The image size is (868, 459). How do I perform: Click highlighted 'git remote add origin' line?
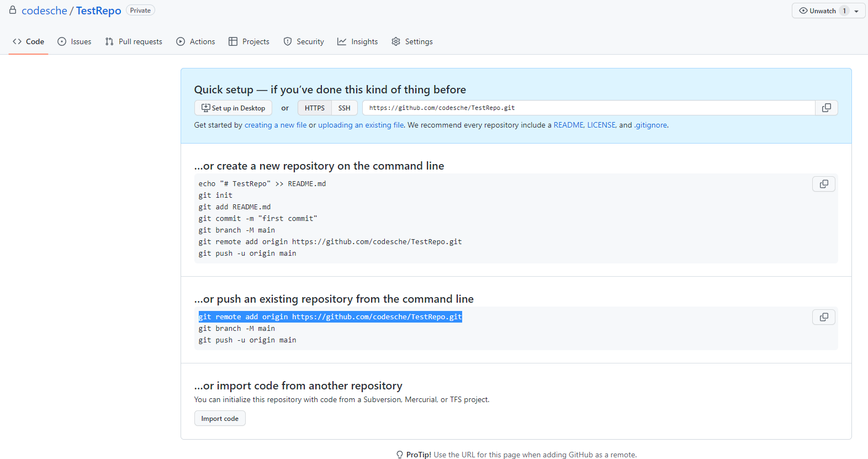click(x=330, y=316)
